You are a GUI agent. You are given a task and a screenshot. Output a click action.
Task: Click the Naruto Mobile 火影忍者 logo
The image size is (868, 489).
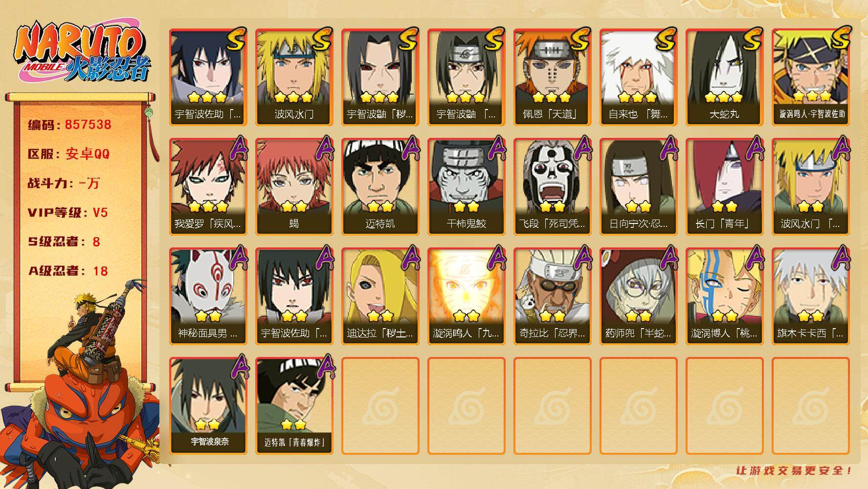(x=82, y=53)
